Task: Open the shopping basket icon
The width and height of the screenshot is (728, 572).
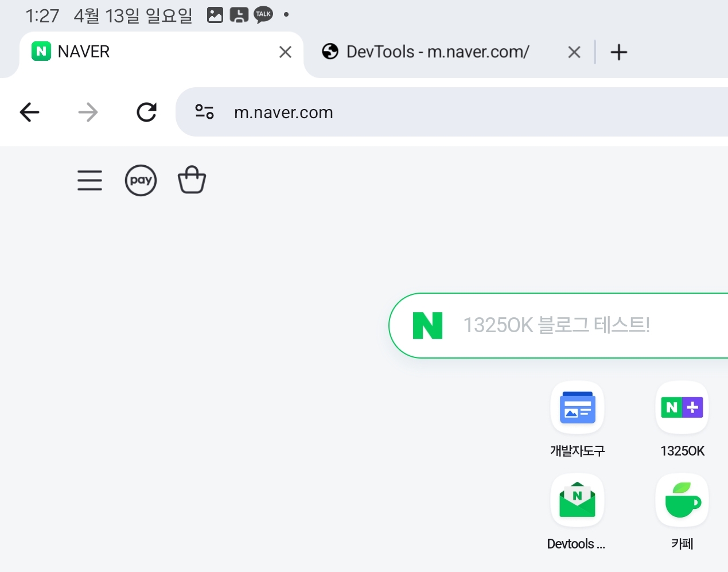Action: [192, 180]
